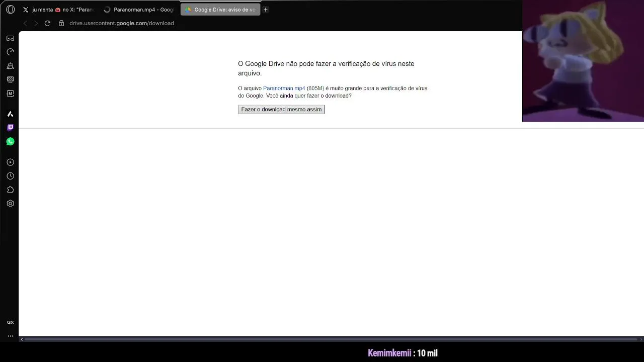Select the Google Drive aviso tab

[220, 10]
